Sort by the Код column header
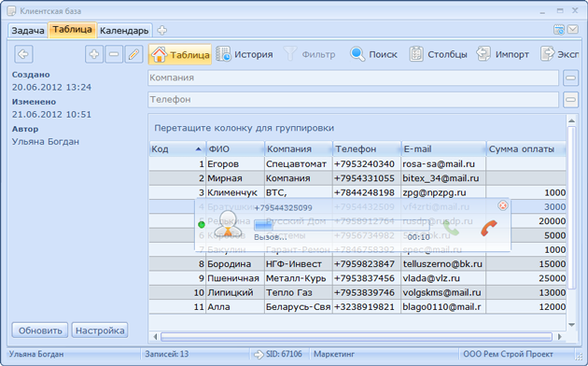This screenshot has width=588, height=366. pyautogui.click(x=177, y=148)
